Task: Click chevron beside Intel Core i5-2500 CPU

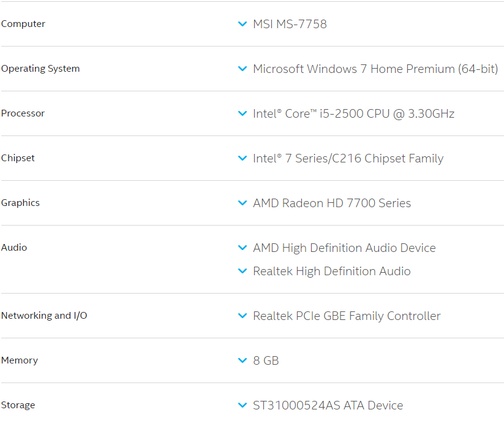Action: click(243, 113)
